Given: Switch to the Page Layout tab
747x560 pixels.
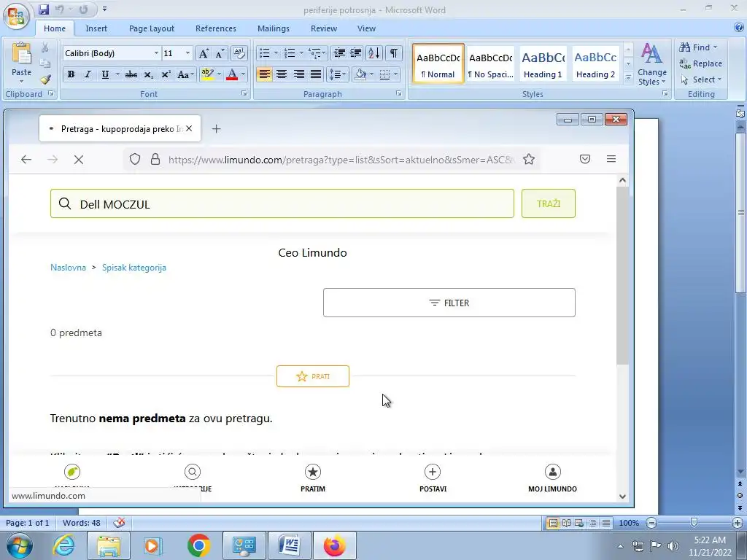Looking at the screenshot, I should [x=152, y=28].
